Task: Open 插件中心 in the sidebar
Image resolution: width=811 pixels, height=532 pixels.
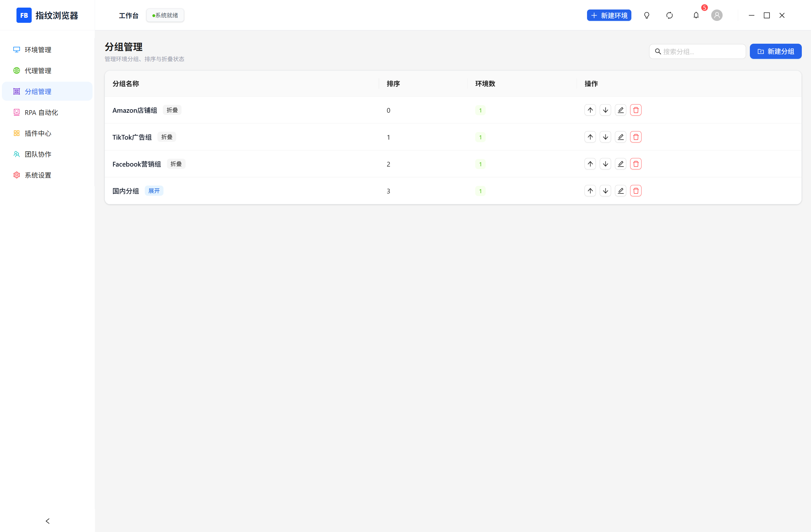Action: 48,133
